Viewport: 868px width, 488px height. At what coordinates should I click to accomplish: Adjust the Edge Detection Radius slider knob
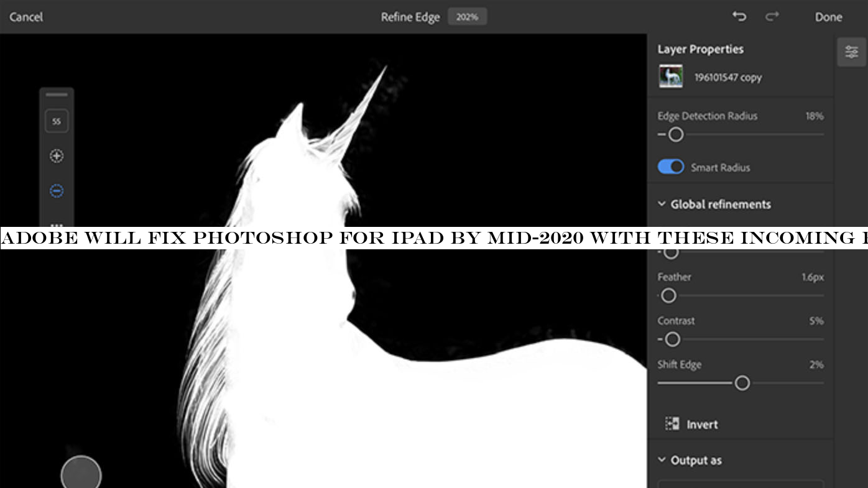coord(676,134)
